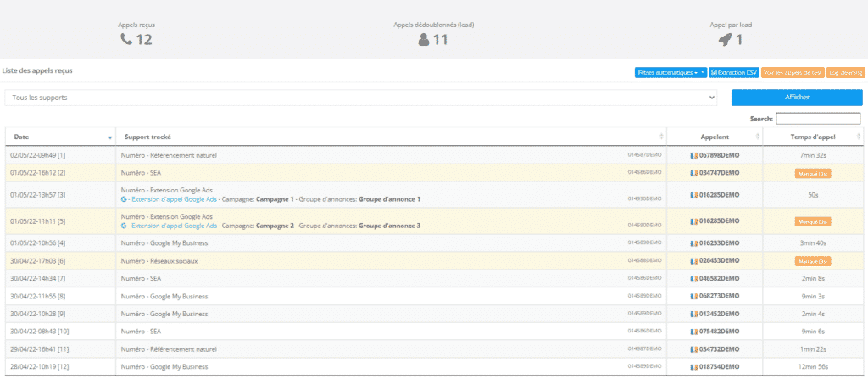Click the Temps d'appel column header
868x379 pixels.
point(813,137)
